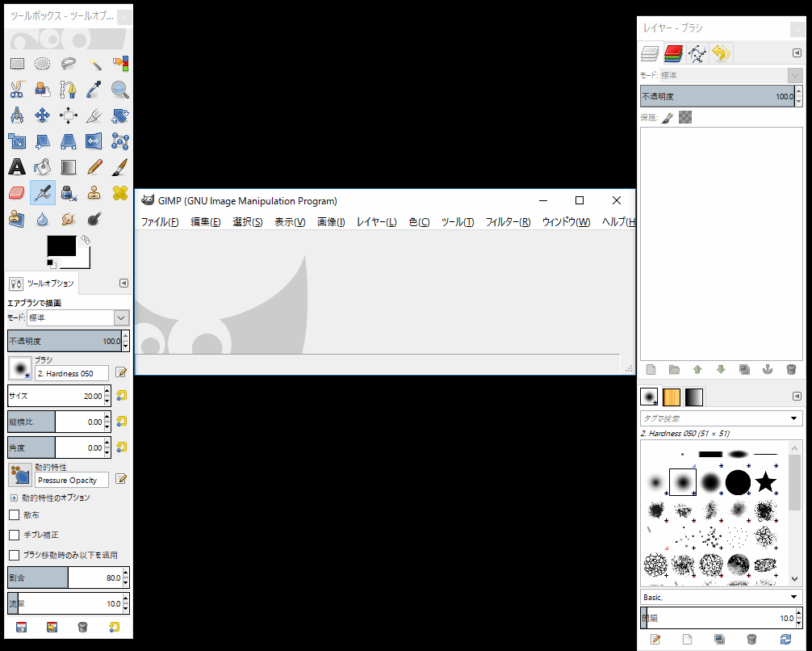
Task: Activate the Scissors Select tool
Action: 17,90
